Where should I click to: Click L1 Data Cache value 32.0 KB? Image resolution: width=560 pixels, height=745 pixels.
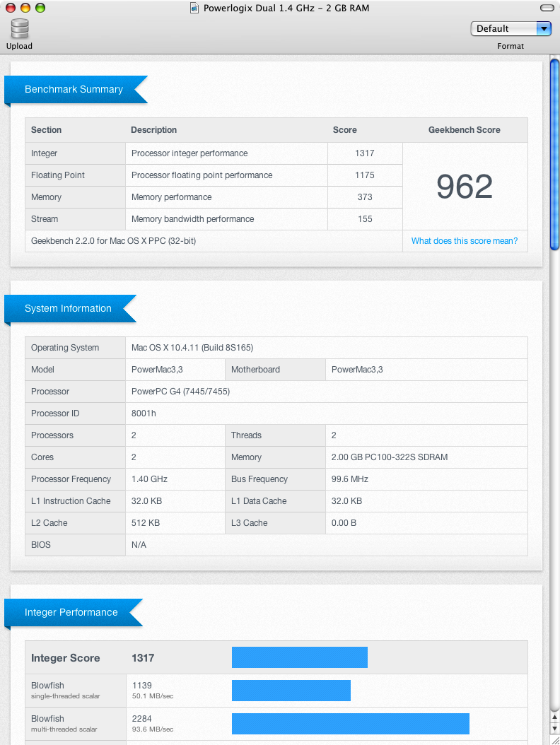point(346,500)
